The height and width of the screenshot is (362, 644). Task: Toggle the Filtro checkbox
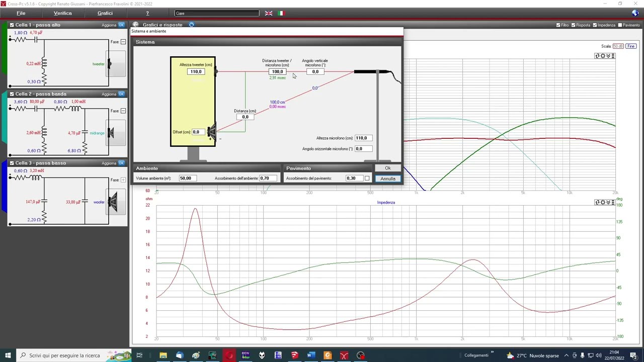point(558,25)
